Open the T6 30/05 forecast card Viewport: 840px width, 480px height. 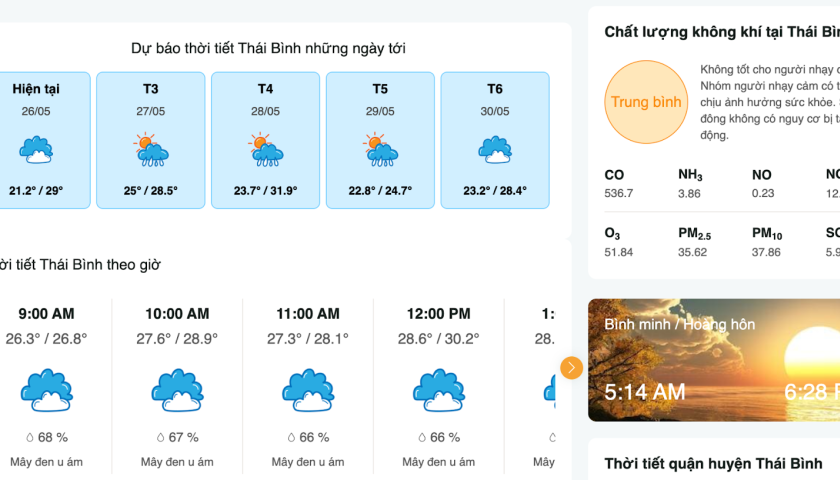point(495,140)
